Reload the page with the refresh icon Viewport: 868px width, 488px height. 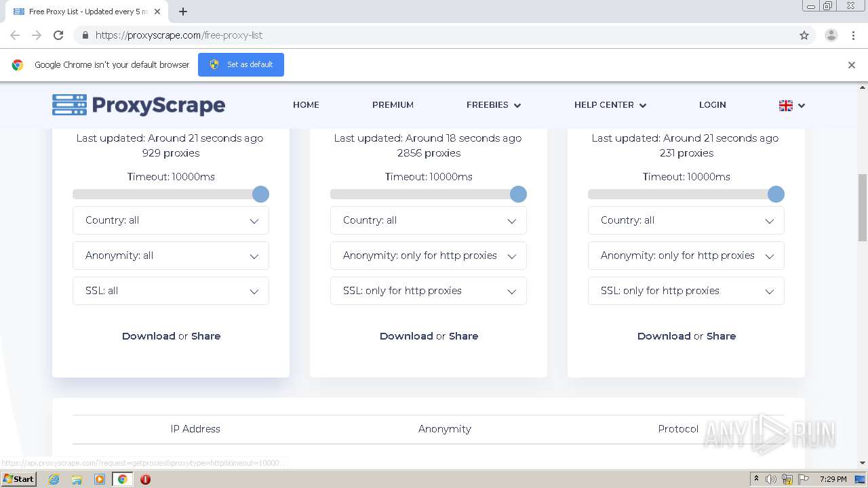58,35
